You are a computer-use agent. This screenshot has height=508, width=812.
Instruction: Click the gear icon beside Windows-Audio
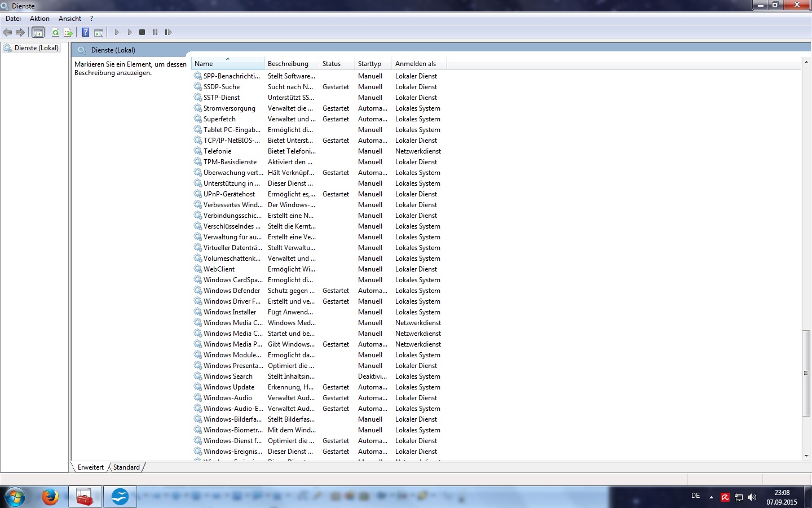(198, 397)
